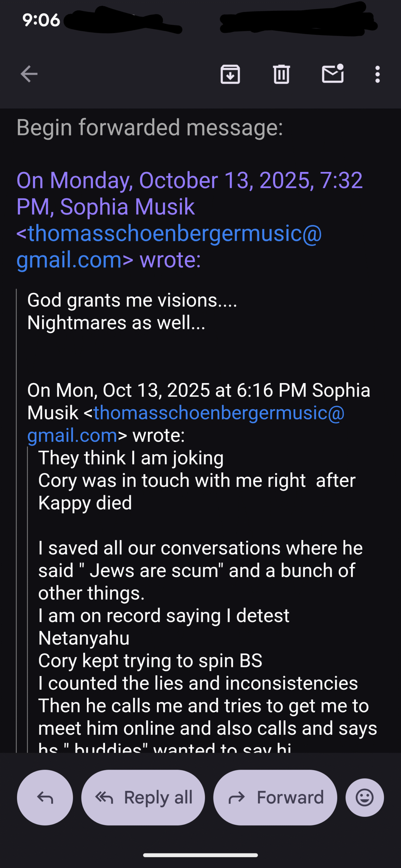Tap the "Nightmares as well..." line
The height and width of the screenshot is (868, 401).
[116, 322]
